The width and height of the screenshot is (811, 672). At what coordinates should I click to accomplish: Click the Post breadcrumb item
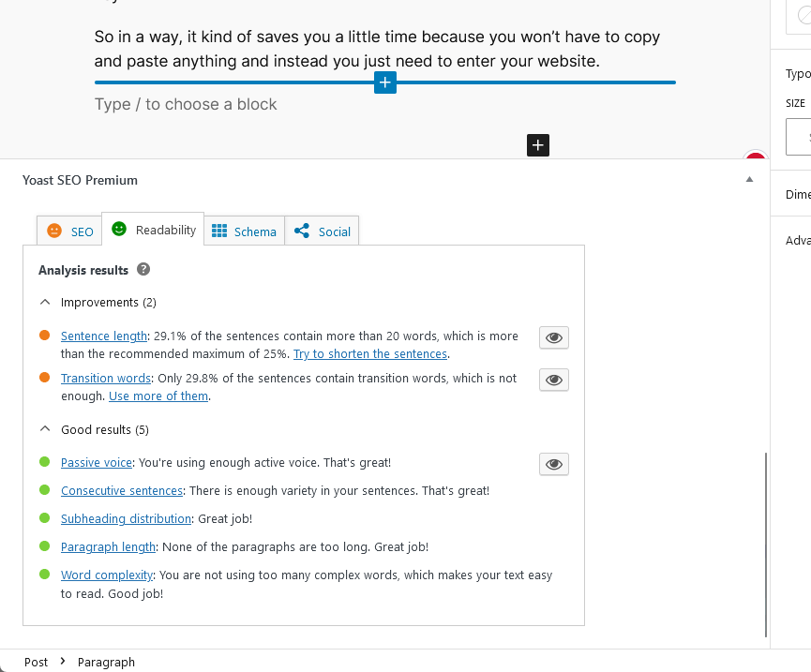36,663
